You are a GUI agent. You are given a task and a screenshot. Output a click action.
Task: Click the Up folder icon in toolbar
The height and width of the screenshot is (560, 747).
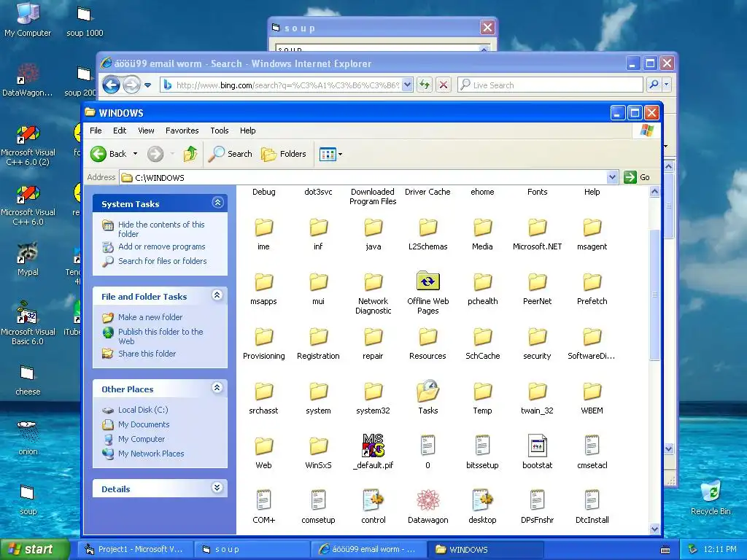(190, 154)
